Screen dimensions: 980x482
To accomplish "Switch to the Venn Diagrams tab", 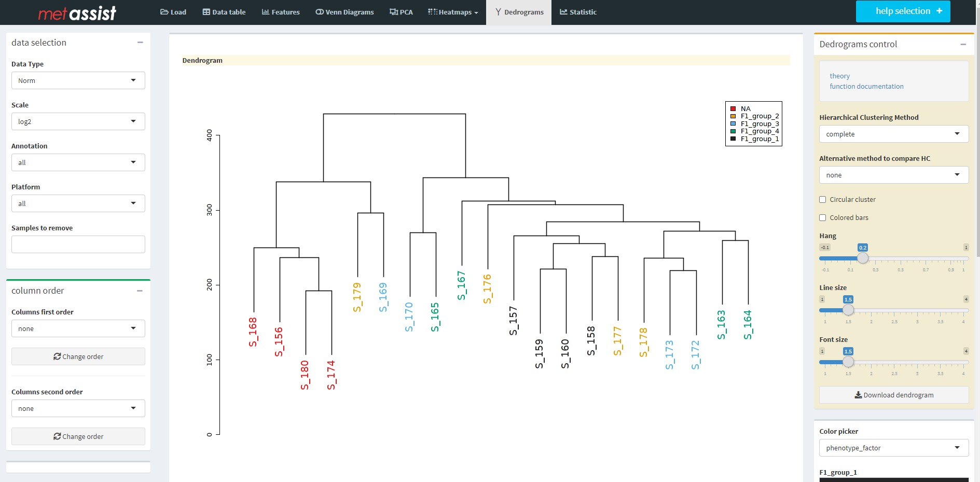I will click(344, 12).
